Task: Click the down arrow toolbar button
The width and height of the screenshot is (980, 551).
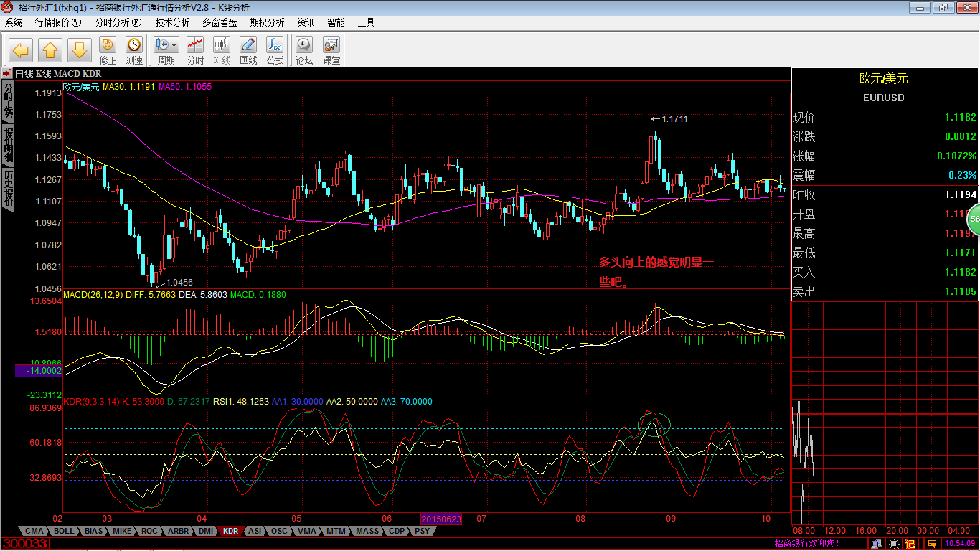Action: [x=80, y=50]
